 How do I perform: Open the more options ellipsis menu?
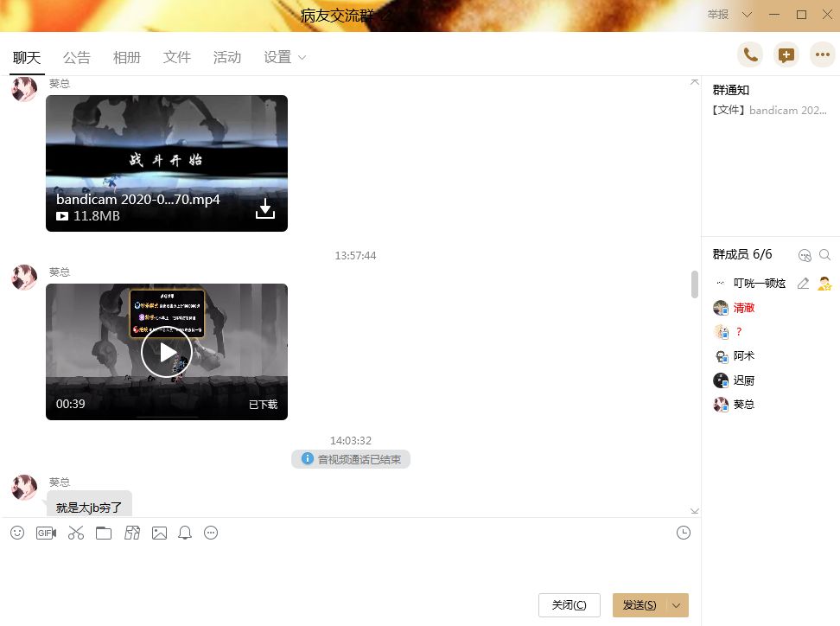click(823, 54)
